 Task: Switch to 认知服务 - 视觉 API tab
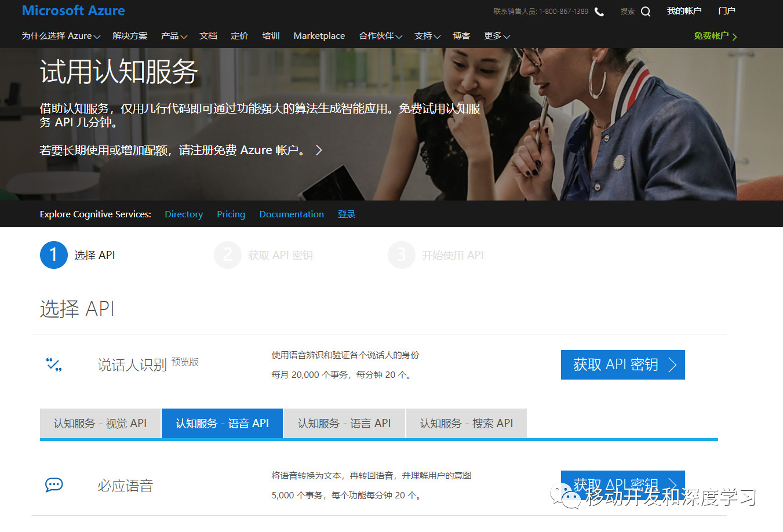tap(100, 423)
